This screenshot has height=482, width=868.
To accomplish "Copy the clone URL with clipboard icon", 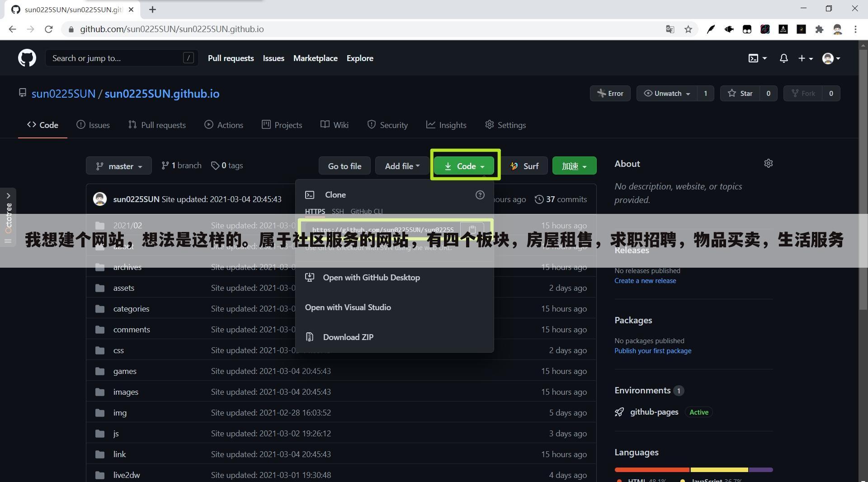I will [x=472, y=230].
